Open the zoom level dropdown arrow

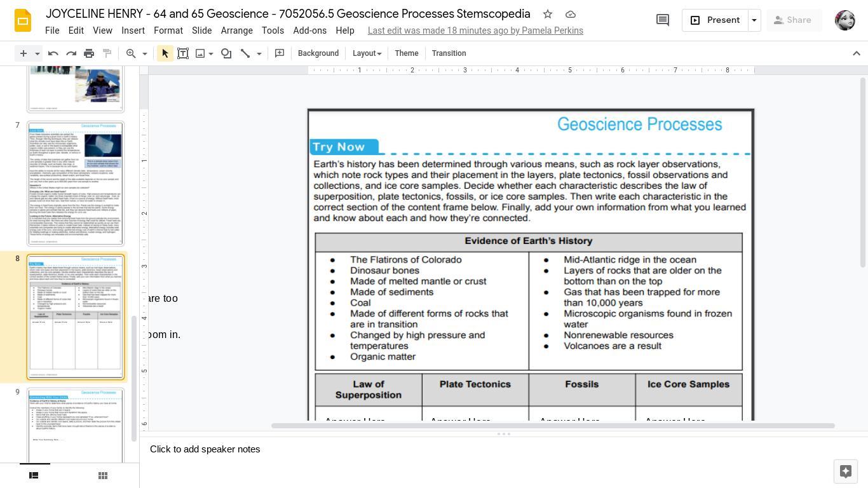pyautogui.click(x=145, y=53)
